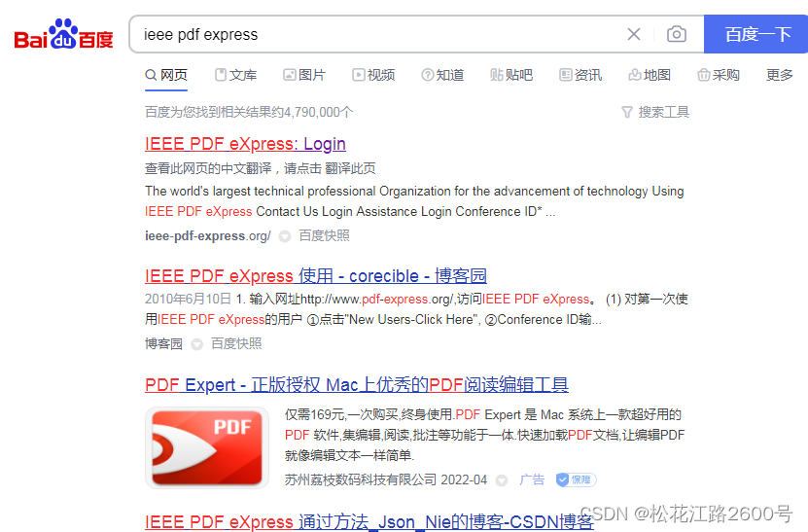Expand the dropdown arrow beside ieee-pdf-express.org

285,236
